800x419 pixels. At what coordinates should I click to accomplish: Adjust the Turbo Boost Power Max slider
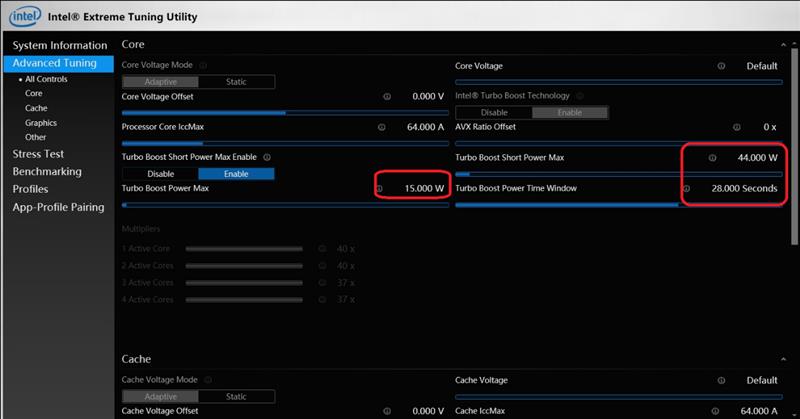(x=285, y=205)
